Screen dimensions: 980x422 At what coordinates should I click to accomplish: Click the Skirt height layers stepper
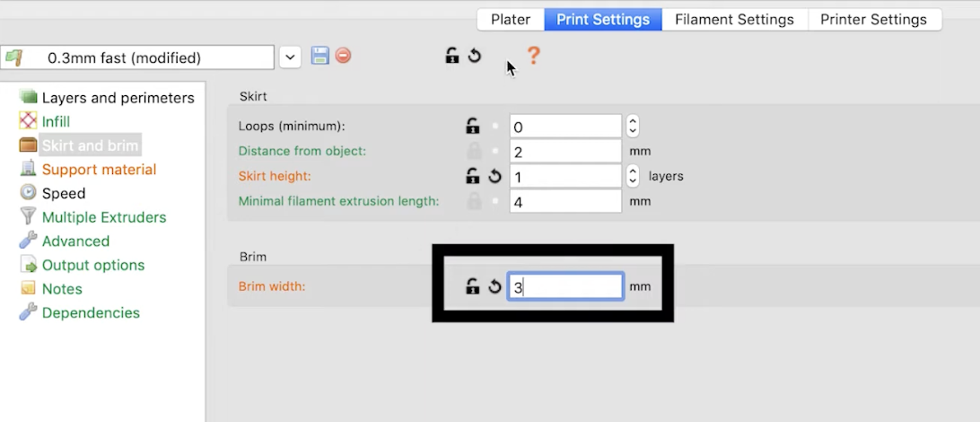(633, 177)
